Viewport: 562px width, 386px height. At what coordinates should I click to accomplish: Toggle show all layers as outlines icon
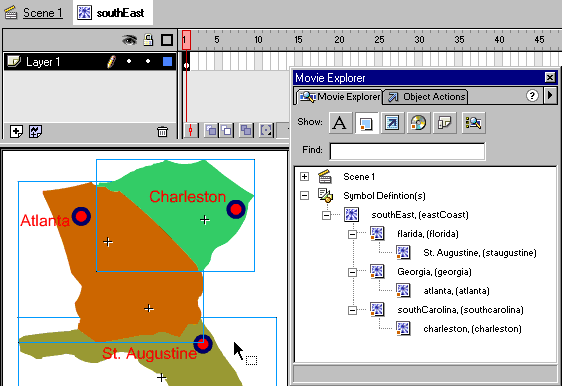pyautogui.click(x=167, y=40)
